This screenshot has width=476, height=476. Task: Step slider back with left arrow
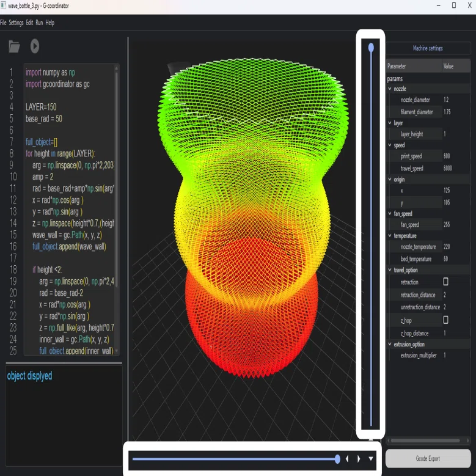pos(347,459)
